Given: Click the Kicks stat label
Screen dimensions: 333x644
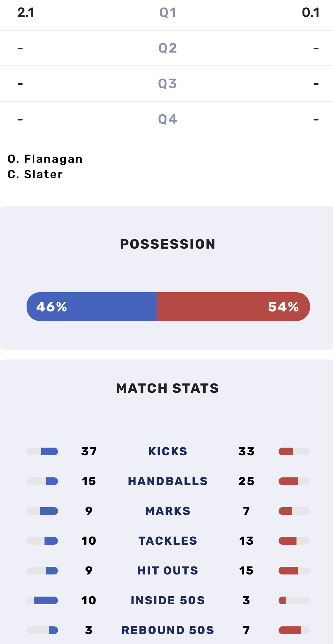Looking at the screenshot, I should point(168,451).
